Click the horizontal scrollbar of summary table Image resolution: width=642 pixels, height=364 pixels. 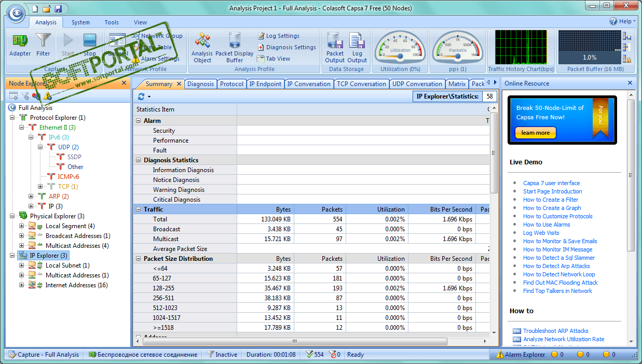(x=294, y=341)
